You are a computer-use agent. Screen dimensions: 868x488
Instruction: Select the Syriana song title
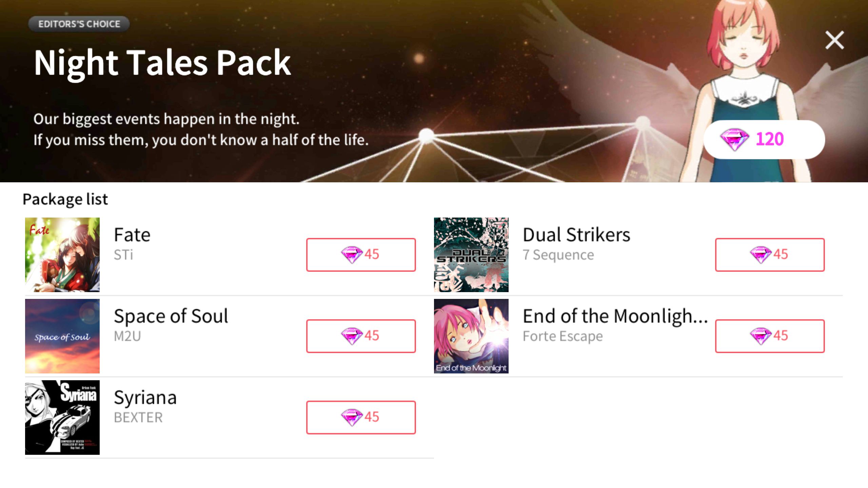[145, 398]
